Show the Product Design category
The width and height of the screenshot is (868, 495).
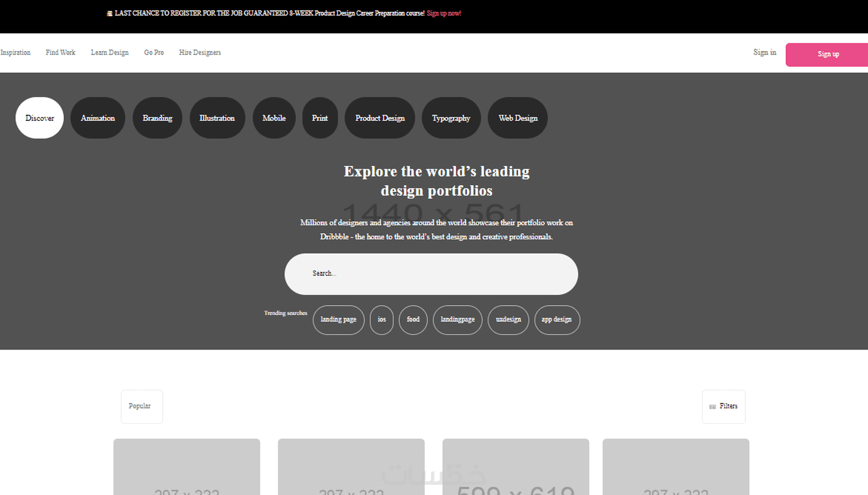pos(380,118)
